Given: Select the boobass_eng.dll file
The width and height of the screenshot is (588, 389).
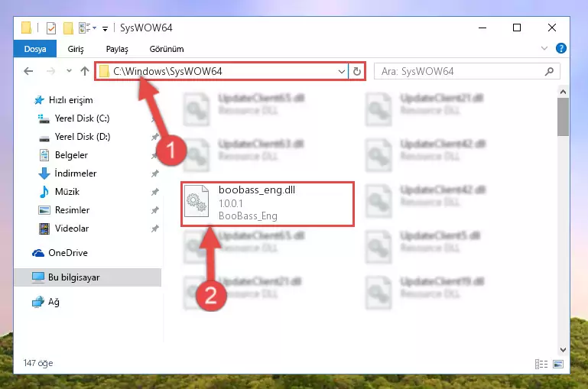Looking at the screenshot, I should [268, 204].
